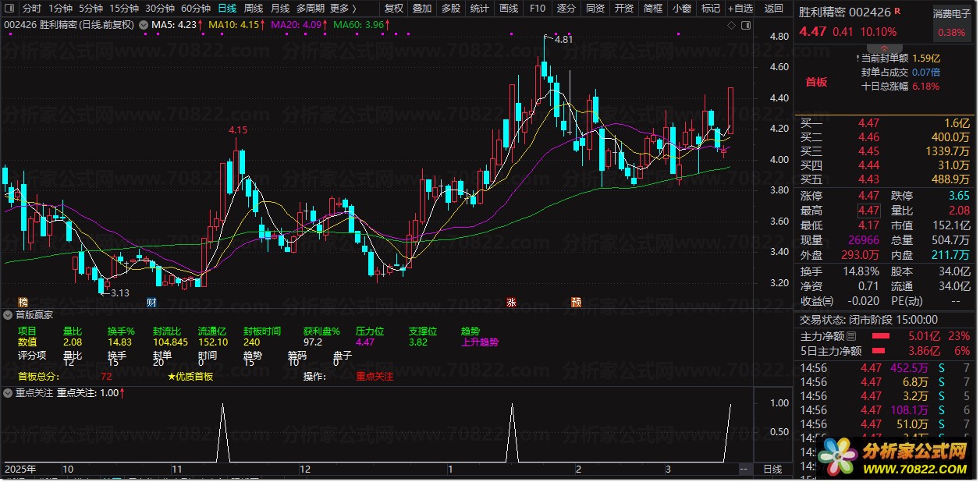Click the MA5: 4.23 indicator label

click(175, 25)
